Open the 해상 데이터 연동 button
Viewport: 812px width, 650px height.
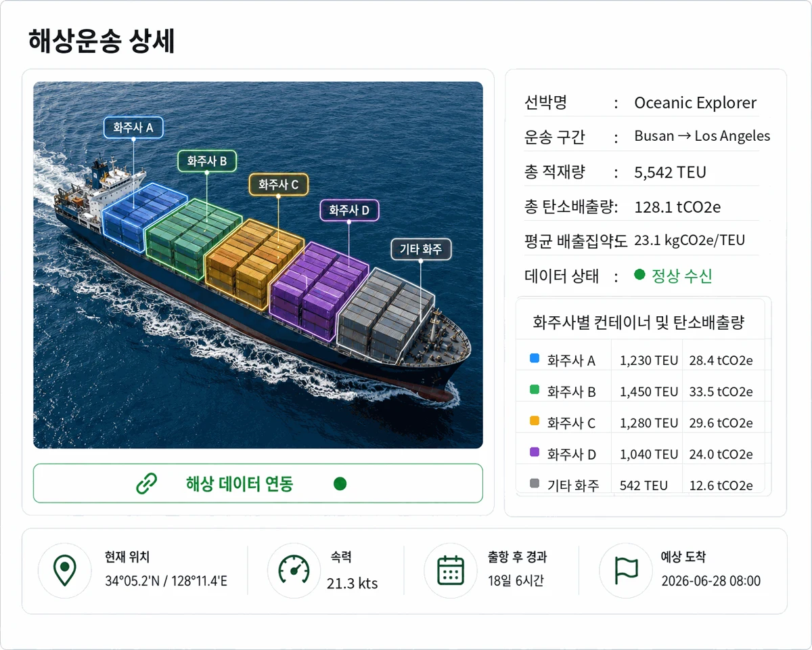click(258, 483)
